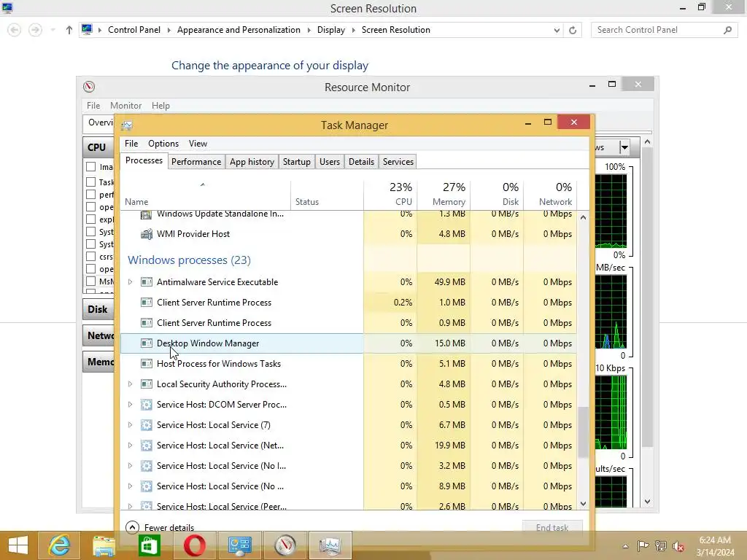Check the 'expl' process checkbox in Resource Monitor

click(91, 219)
